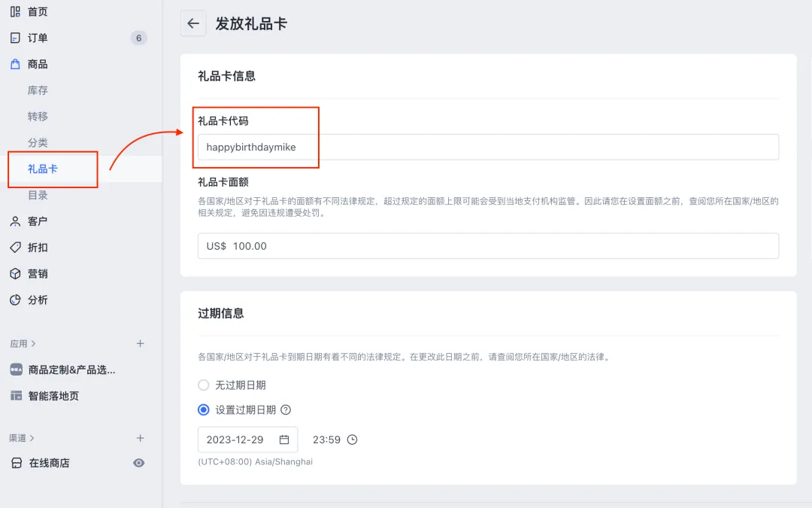Screen dimensions: 812x508
Task: Click the 礼品卡面额 field showing 100.00
Action: (488, 245)
